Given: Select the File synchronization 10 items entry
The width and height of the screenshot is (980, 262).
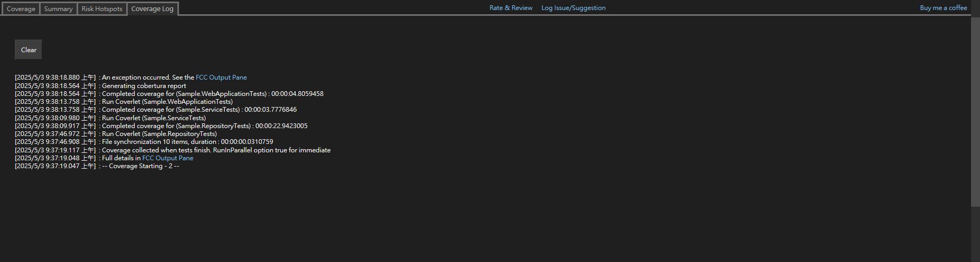Looking at the screenshot, I should pyautogui.click(x=187, y=142).
